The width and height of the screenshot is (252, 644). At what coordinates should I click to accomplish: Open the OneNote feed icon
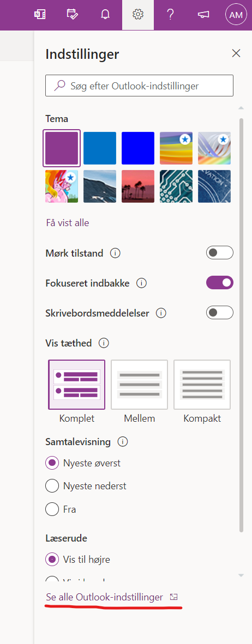pos(39,15)
